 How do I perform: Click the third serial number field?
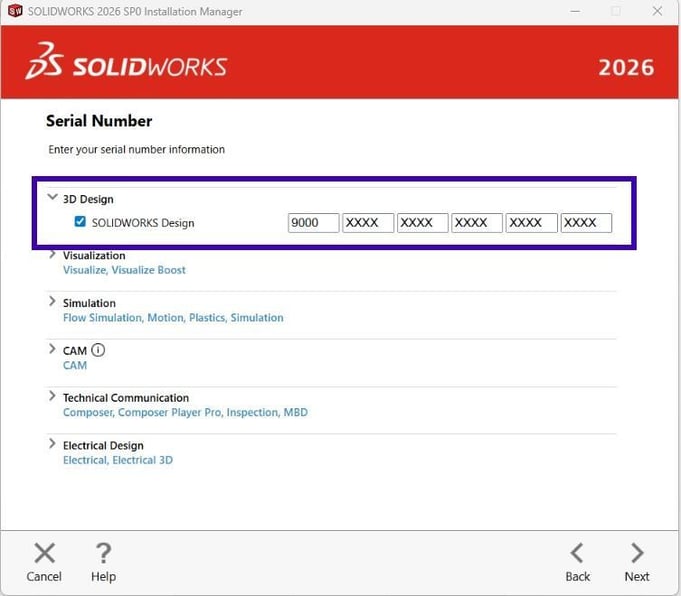[422, 223]
